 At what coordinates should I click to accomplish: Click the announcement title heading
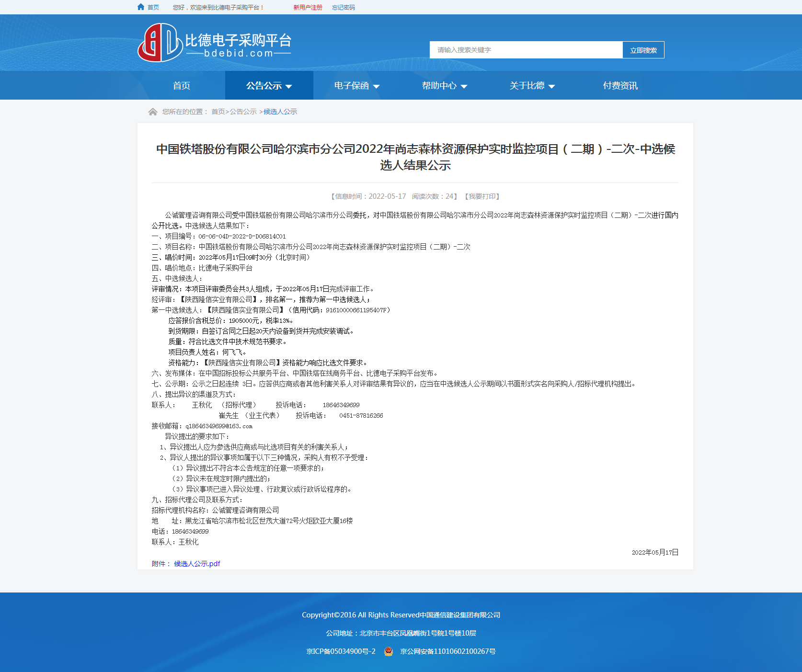pos(415,157)
